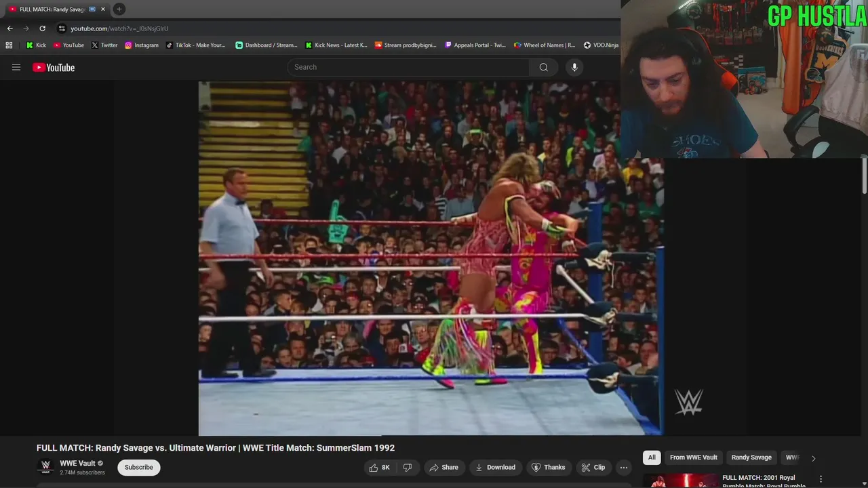Open the VDO.Ninja bookmark

click(x=600, y=45)
